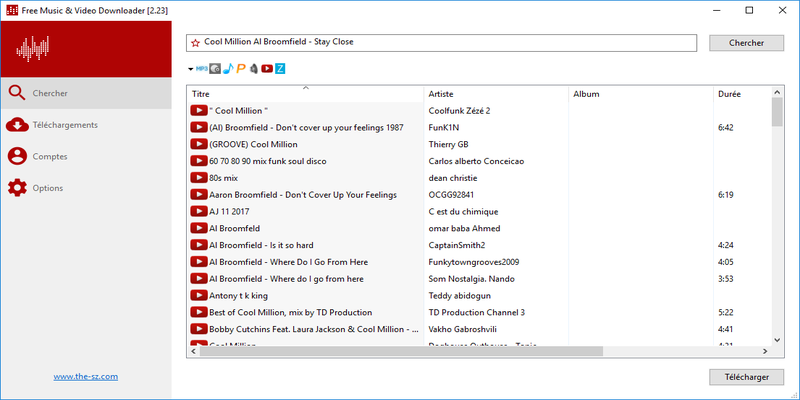Click the horizontal scrollbar thumb
800x400 pixels.
coord(401,351)
